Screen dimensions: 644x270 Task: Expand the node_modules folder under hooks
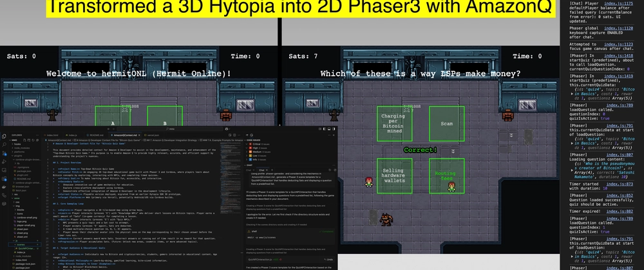pyautogui.click(x=24, y=148)
